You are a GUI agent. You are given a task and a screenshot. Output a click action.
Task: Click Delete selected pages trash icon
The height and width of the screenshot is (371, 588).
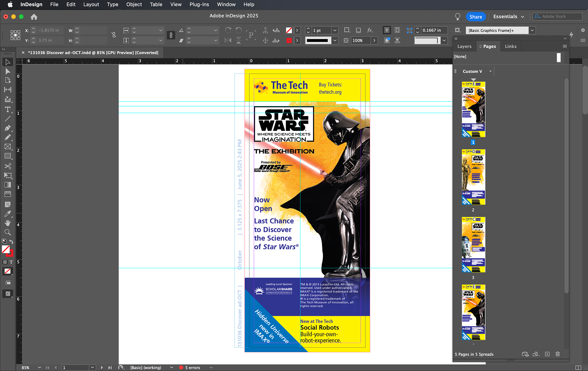tap(558, 354)
